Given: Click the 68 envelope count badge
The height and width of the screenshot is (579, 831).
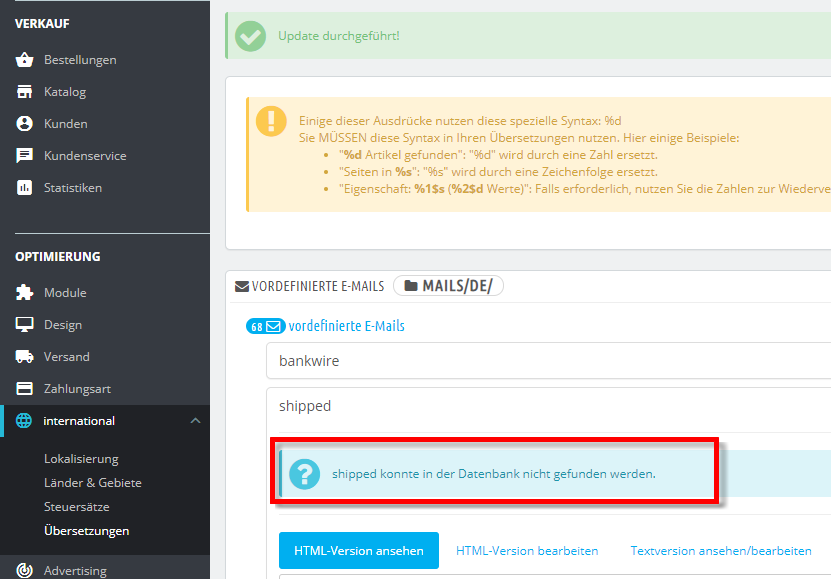Looking at the screenshot, I should click(x=266, y=326).
